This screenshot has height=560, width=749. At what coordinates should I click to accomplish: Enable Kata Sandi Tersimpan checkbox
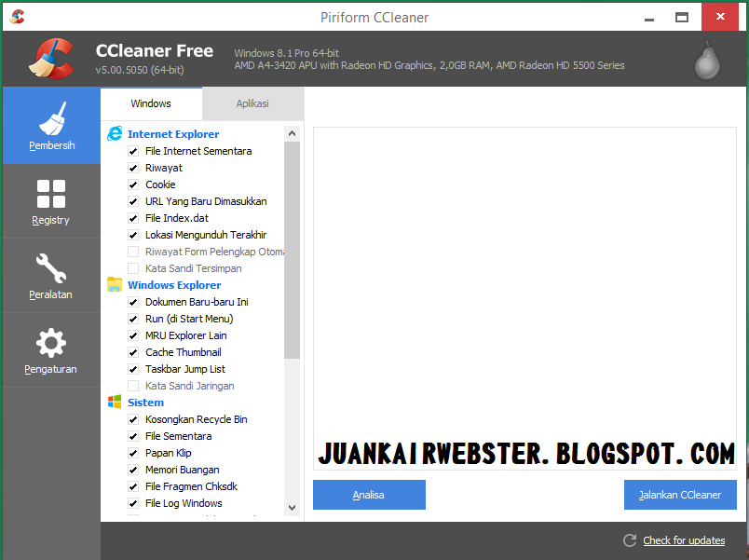tap(133, 268)
